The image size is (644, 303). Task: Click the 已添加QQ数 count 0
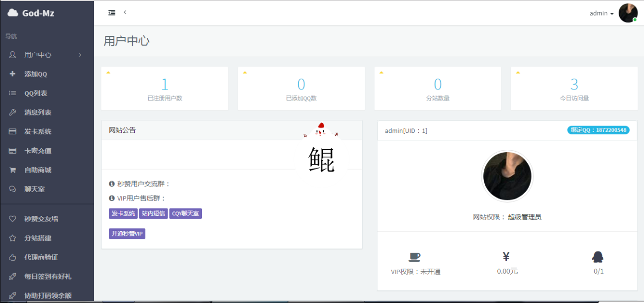(301, 84)
